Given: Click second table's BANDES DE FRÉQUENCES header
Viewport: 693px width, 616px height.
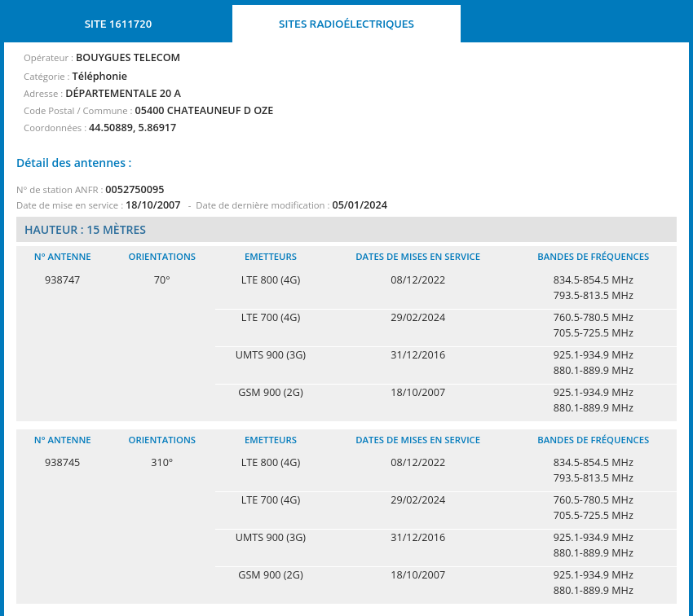Looking at the screenshot, I should 593,440.
